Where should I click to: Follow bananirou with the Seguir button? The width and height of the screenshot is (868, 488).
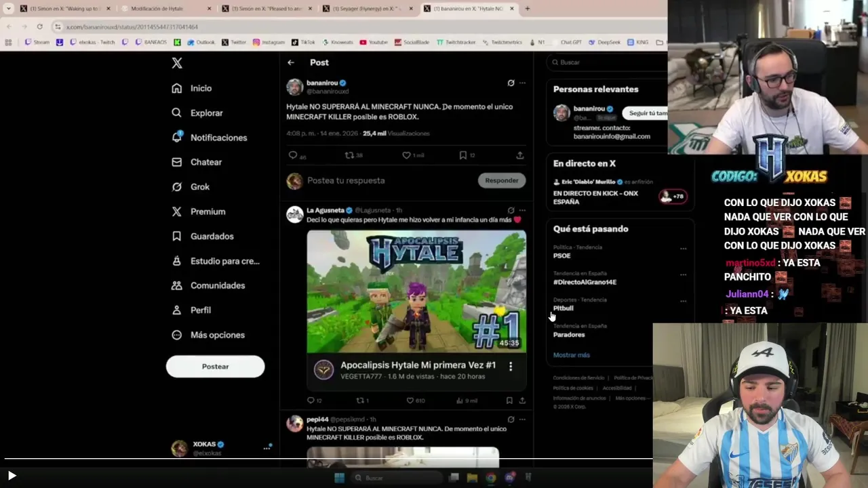[646, 113]
